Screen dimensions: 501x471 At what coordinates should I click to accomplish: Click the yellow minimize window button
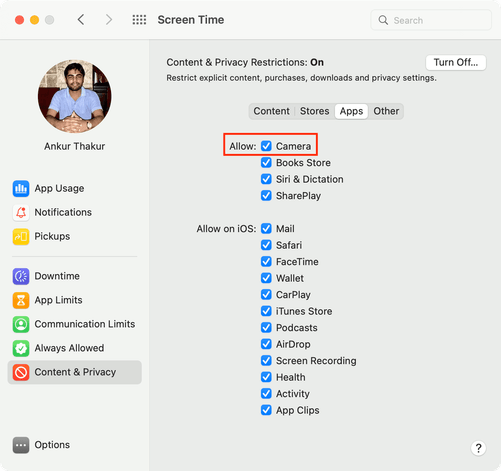click(x=34, y=20)
